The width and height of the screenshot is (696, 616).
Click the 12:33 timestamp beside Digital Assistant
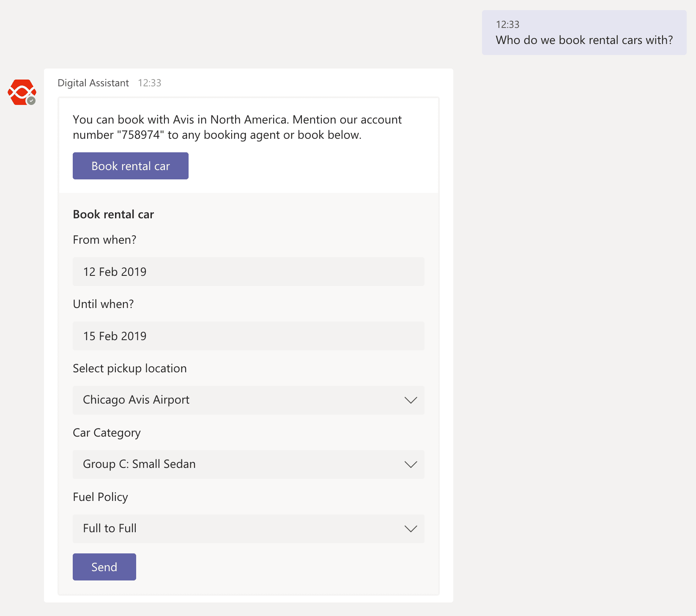coord(150,83)
